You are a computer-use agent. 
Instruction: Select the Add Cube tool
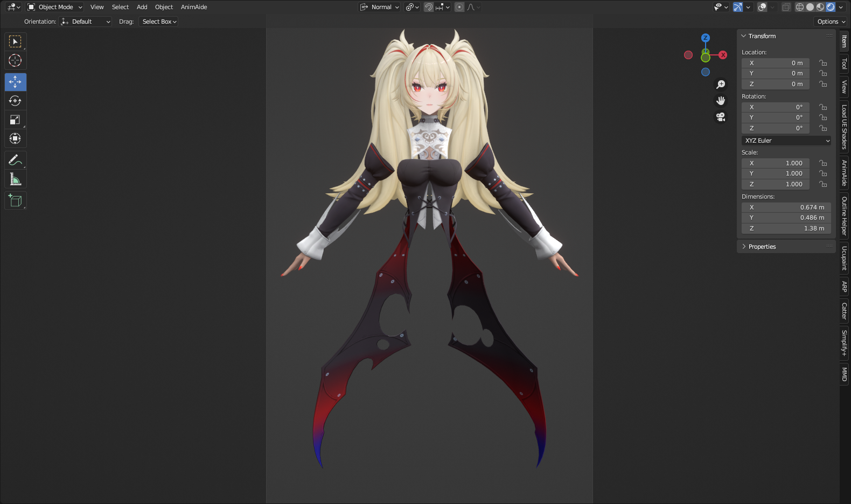click(x=15, y=200)
